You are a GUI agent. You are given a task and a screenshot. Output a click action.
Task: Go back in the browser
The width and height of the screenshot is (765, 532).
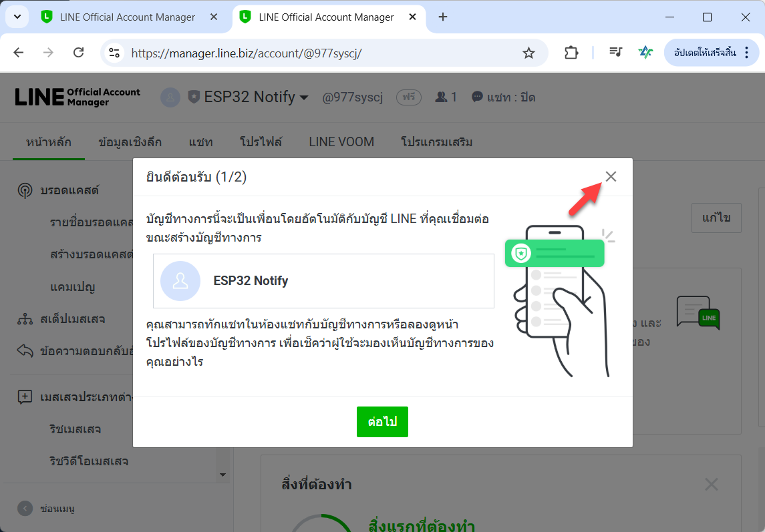pyautogui.click(x=19, y=53)
